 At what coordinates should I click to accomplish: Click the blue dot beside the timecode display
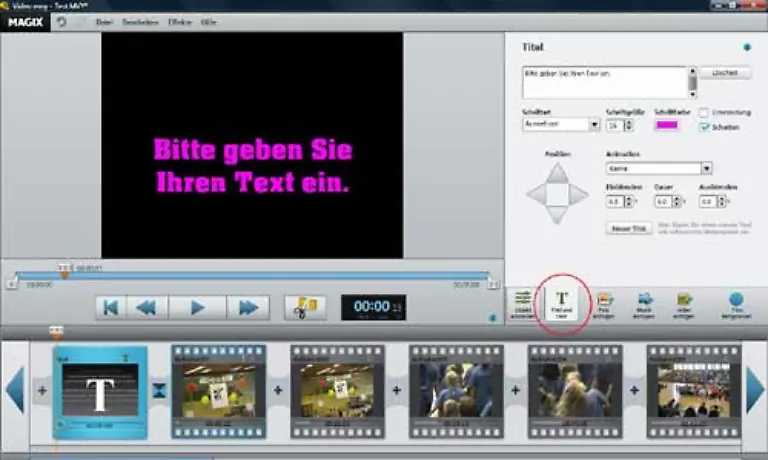493,318
